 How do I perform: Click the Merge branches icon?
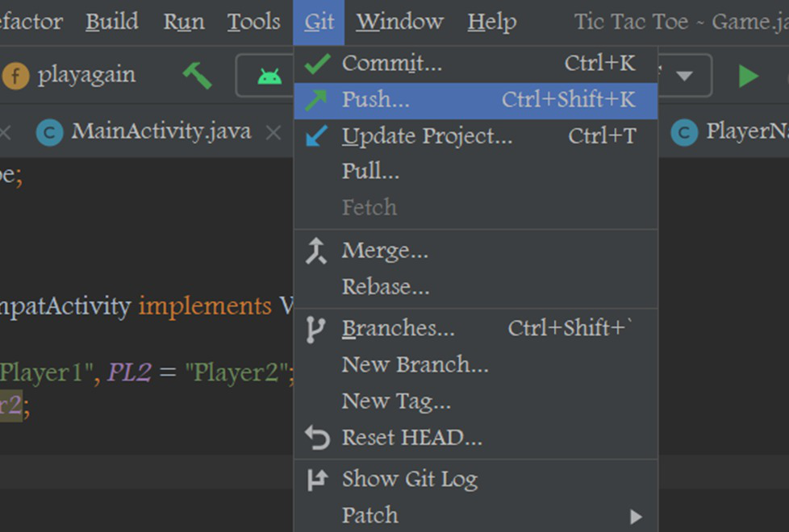pyautogui.click(x=317, y=251)
